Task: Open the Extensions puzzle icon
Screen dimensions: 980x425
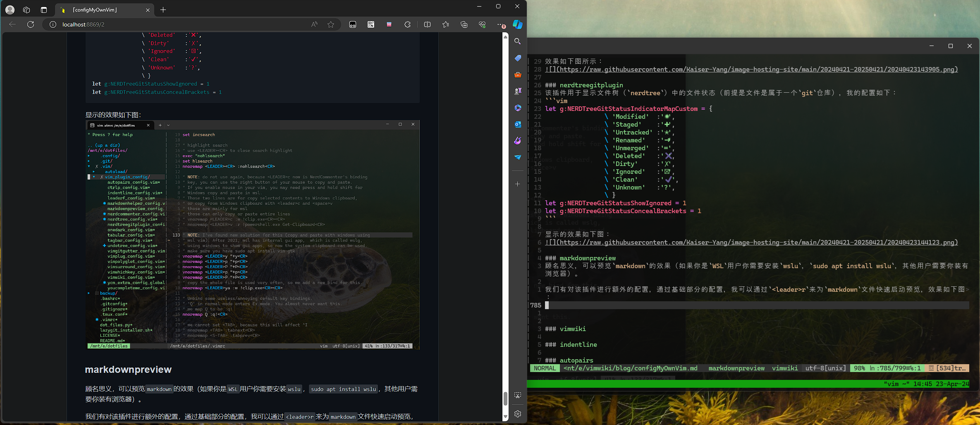Action: (407, 24)
